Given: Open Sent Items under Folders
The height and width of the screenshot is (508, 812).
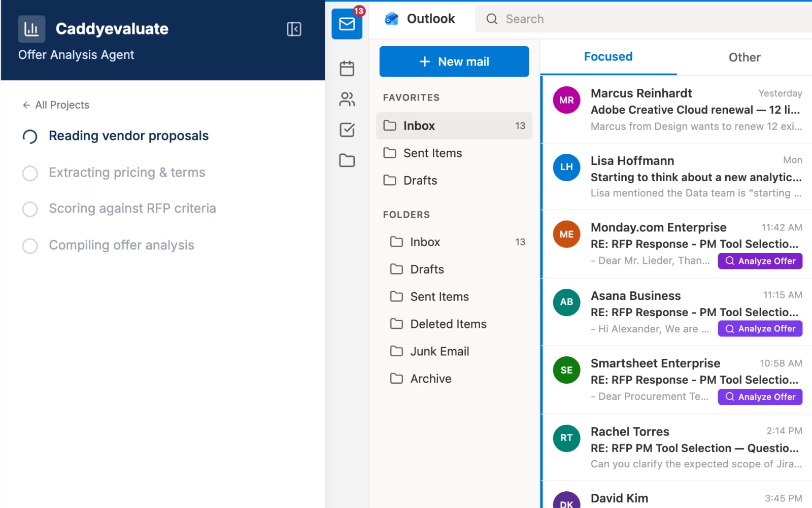Looking at the screenshot, I should pos(454,297).
